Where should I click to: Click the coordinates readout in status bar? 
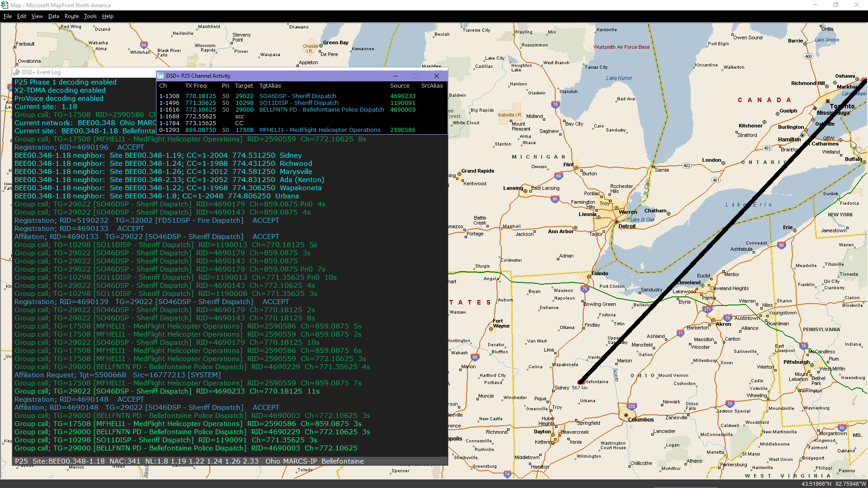point(834,484)
